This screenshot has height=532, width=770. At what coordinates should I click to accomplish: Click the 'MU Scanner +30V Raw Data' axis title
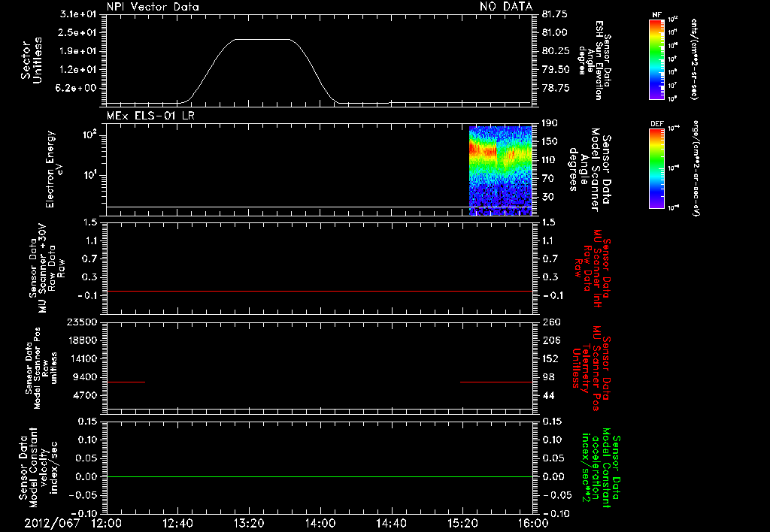(47, 268)
